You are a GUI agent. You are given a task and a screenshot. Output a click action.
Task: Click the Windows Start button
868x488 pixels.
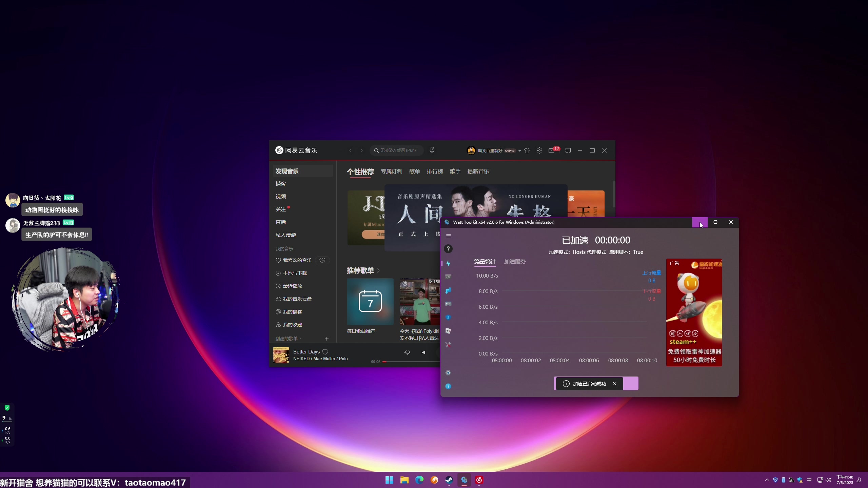(x=390, y=480)
